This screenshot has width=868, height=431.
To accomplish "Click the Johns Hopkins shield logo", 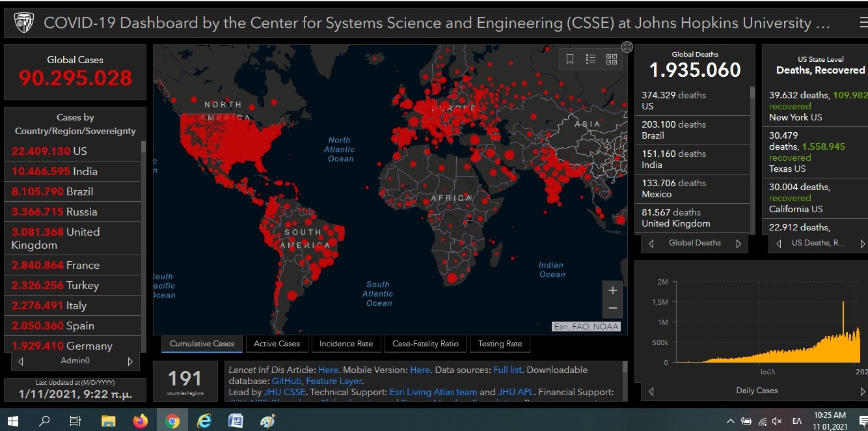I will pos(24,24).
